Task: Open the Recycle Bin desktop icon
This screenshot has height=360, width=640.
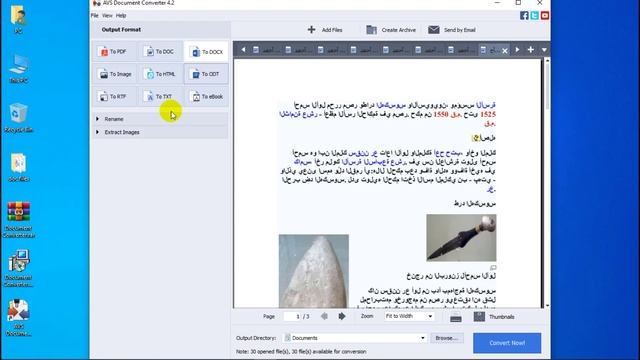Action: click(x=19, y=118)
